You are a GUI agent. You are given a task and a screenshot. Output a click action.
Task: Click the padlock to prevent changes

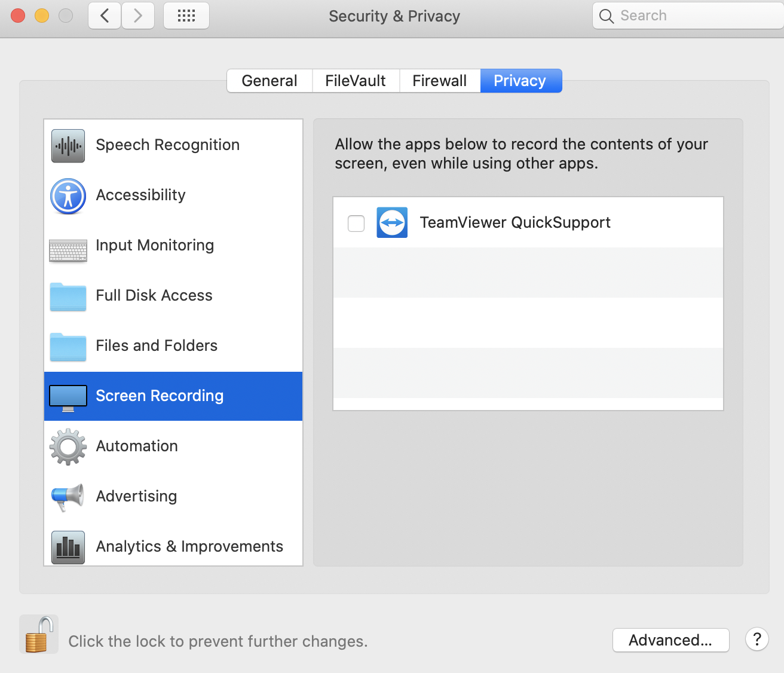point(39,634)
